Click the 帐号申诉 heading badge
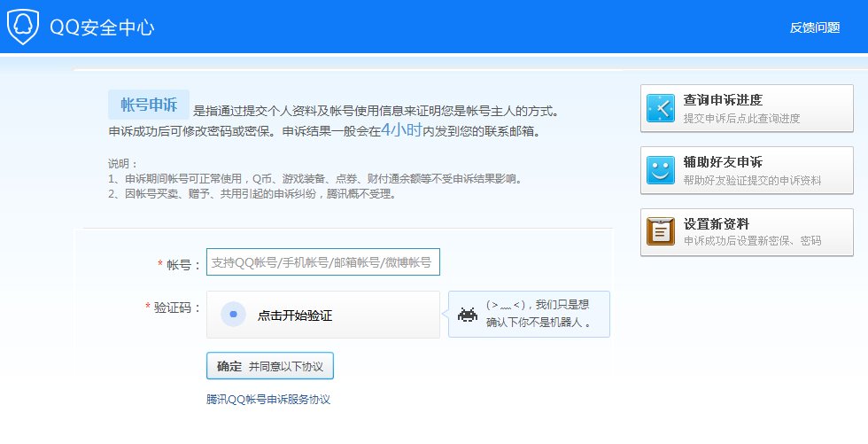868x444 pixels. (149, 105)
